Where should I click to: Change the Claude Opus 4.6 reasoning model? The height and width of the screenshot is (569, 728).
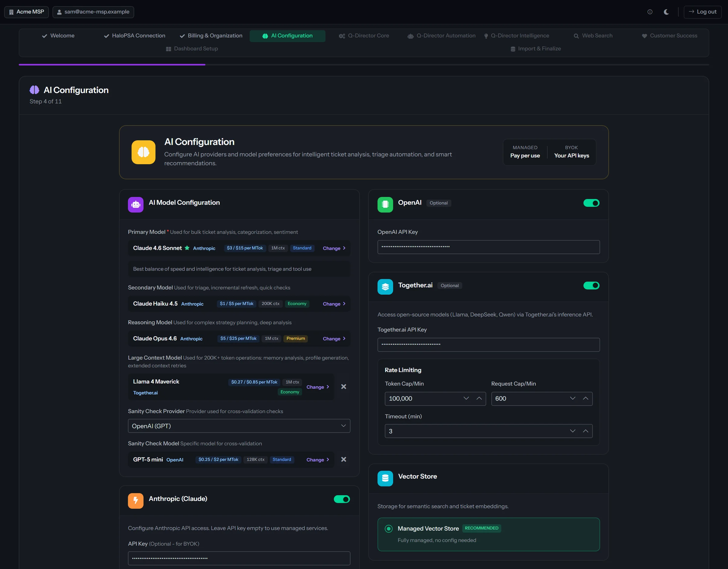pyautogui.click(x=334, y=339)
